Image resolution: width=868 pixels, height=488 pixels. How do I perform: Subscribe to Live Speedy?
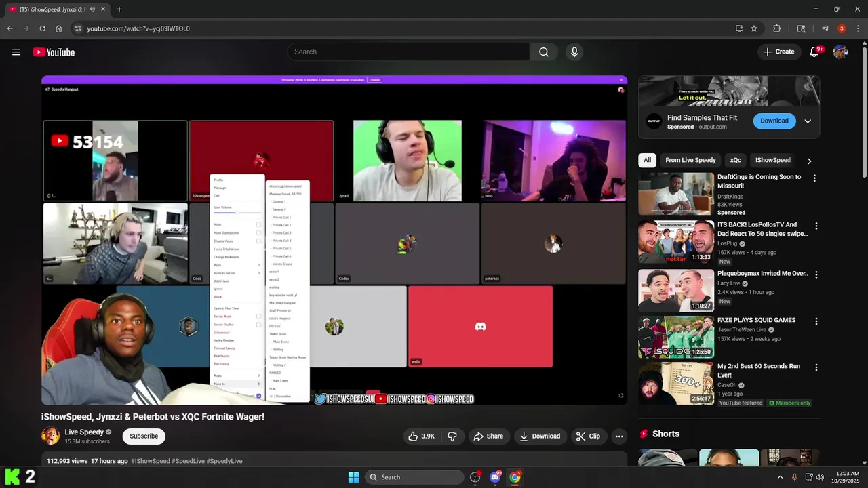coord(144,436)
